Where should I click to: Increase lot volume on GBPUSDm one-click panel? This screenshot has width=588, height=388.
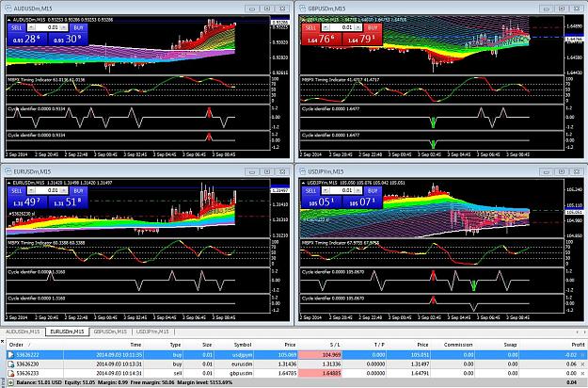pyautogui.click(x=358, y=27)
